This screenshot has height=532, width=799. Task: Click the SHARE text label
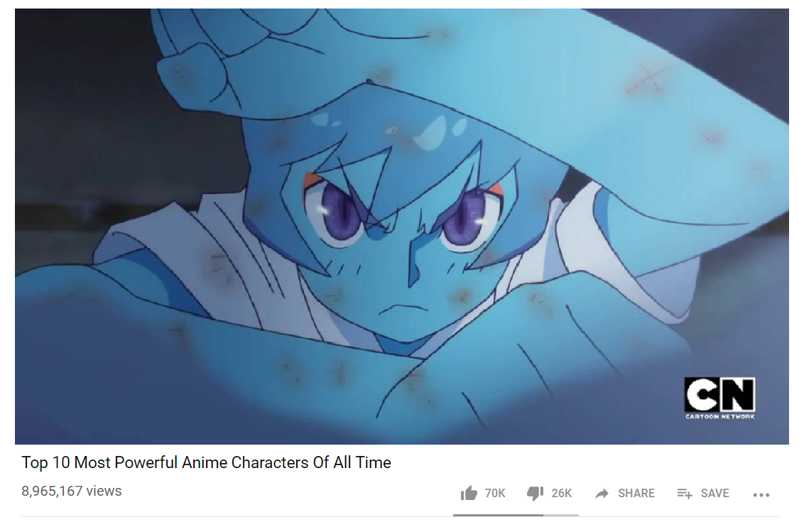pos(636,493)
